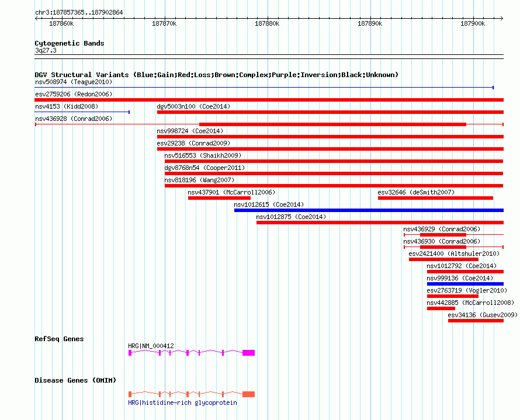Screen dimensions: 520x420
Task: Click the nsv1012615 (Coe2014) blue gain bar
Action: (x=369, y=210)
